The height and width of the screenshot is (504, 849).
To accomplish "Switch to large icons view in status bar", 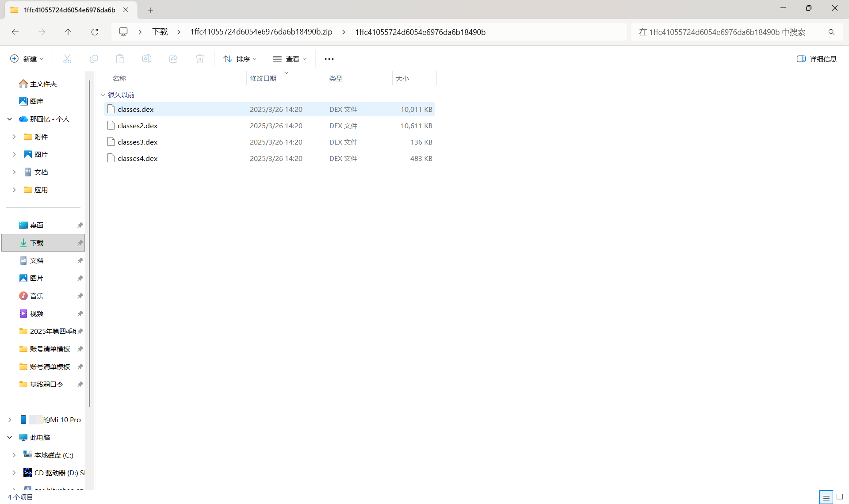I will [840, 497].
